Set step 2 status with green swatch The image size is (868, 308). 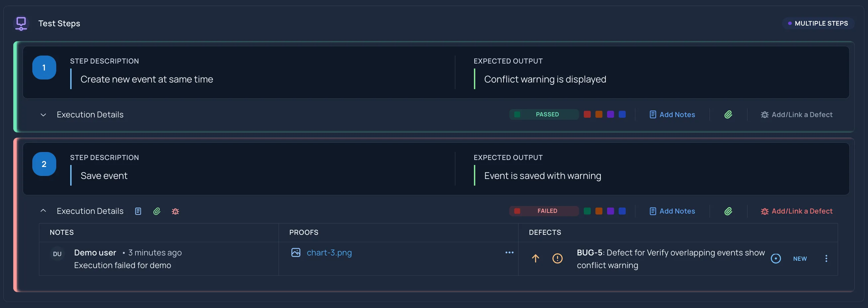tap(587, 211)
